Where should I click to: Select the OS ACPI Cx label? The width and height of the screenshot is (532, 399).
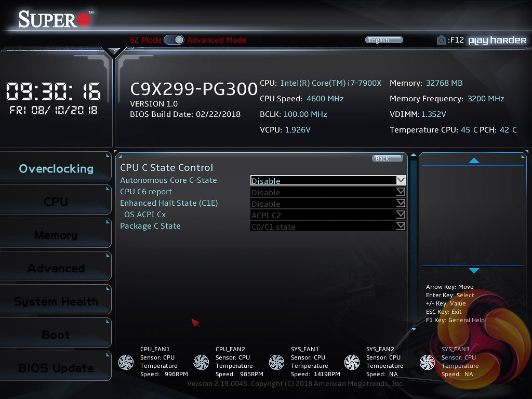[x=145, y=215]
